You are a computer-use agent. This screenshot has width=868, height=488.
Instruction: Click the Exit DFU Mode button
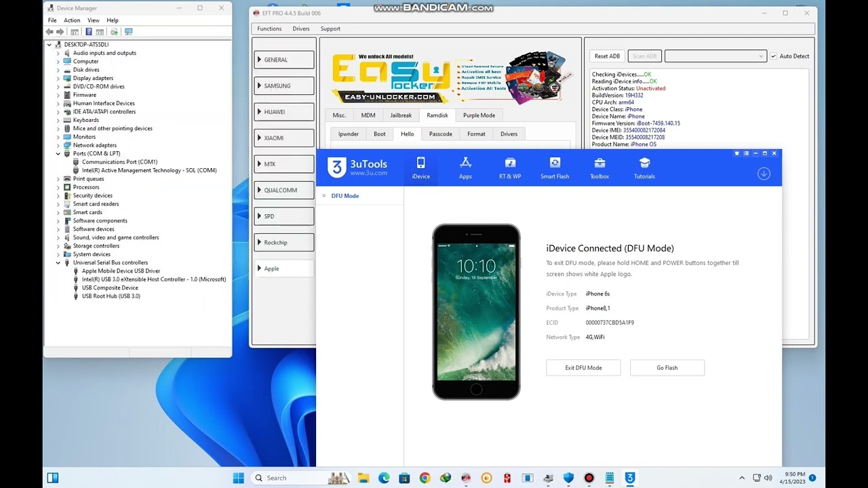(583, 368)
